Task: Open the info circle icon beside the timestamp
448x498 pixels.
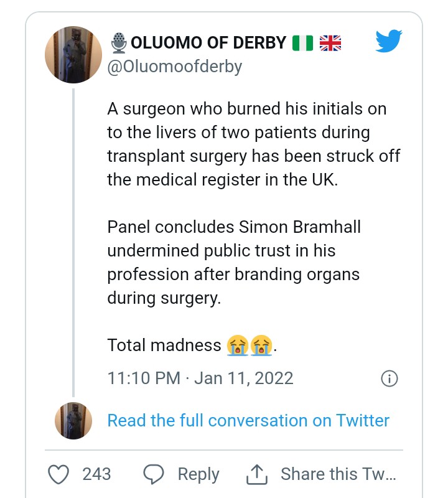Action: 389,378
